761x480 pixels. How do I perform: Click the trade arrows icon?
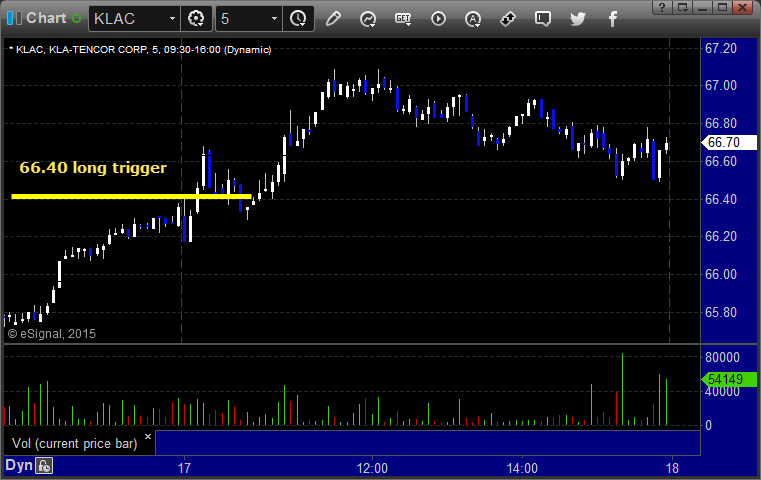(x=508, y=19)
